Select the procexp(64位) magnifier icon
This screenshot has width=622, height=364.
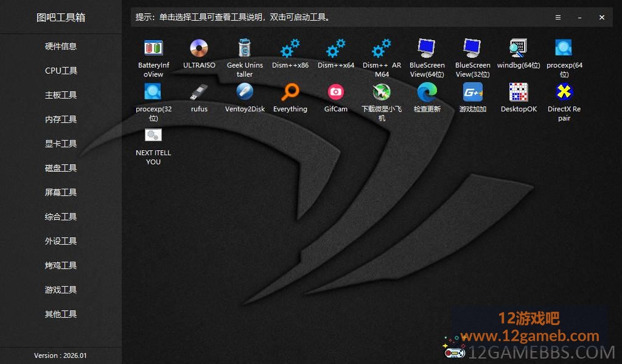point(564,47)
